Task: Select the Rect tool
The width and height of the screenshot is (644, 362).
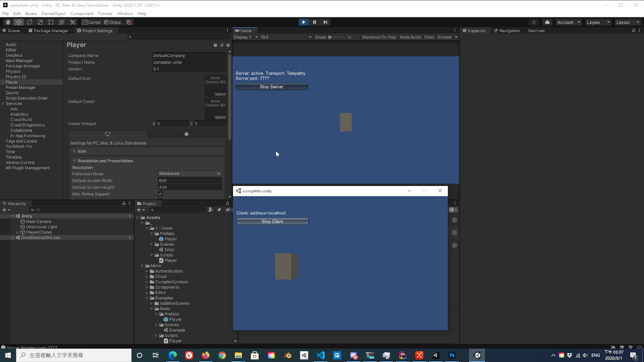Action: [51, 22]
